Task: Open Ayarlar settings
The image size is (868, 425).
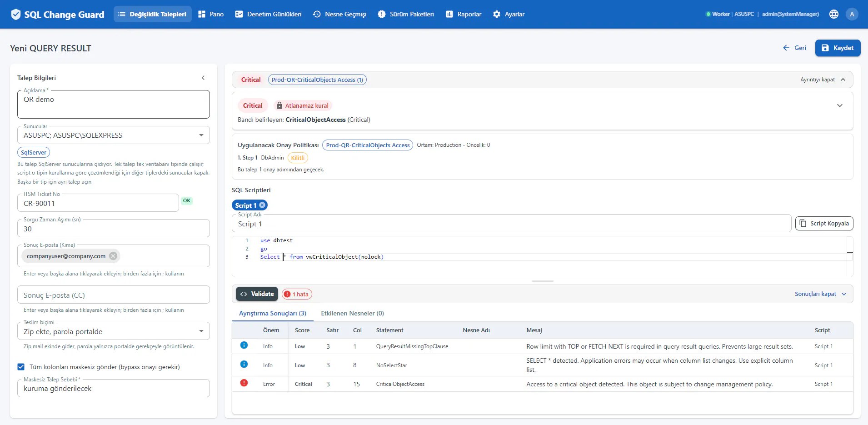Action: pos(509,14)
